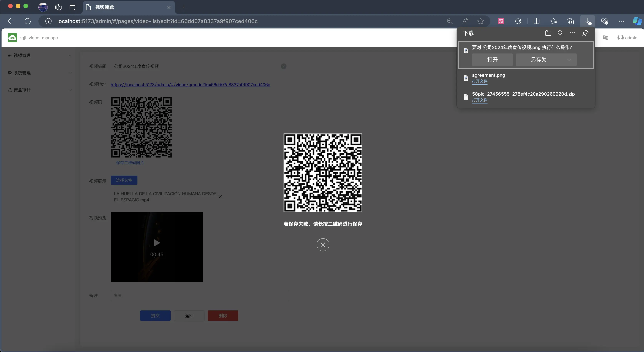Click the video address URL link
Image resolution: width=644 pixels, height=352 pixels.
coord(190,85)
